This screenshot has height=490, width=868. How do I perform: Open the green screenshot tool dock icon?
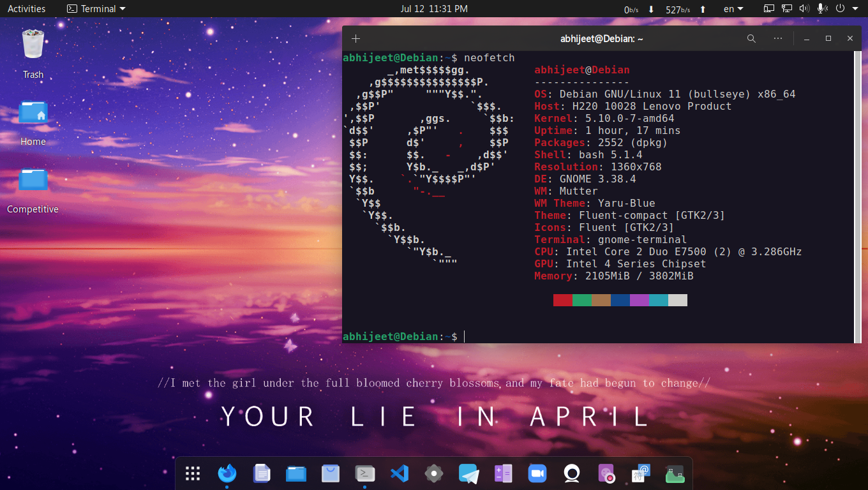pos(675,473)
